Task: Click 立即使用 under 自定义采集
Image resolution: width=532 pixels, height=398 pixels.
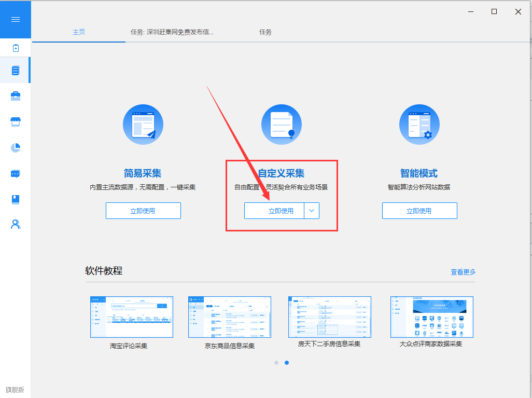Action: click(x=274, y=211)
